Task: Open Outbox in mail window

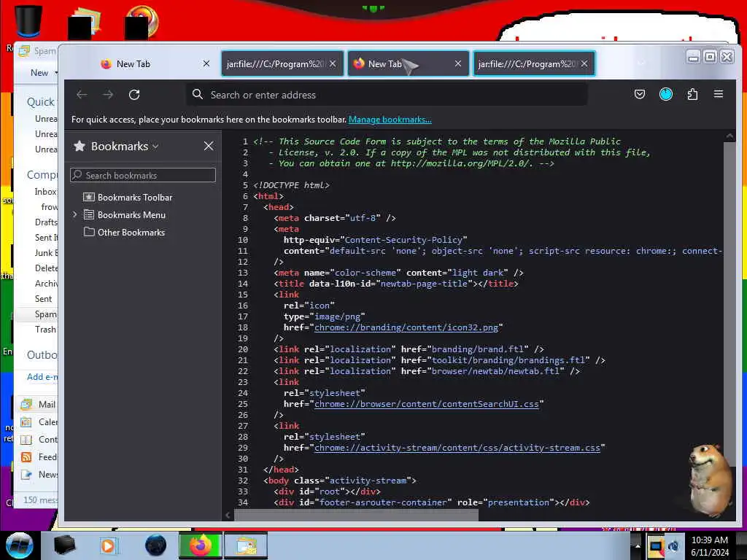Action: [42, 355]
